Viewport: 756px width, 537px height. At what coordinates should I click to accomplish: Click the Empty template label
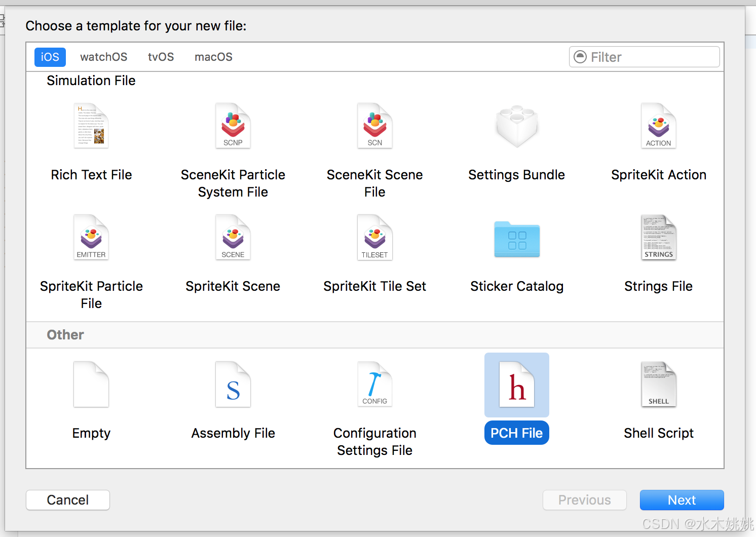click(91, 433)
